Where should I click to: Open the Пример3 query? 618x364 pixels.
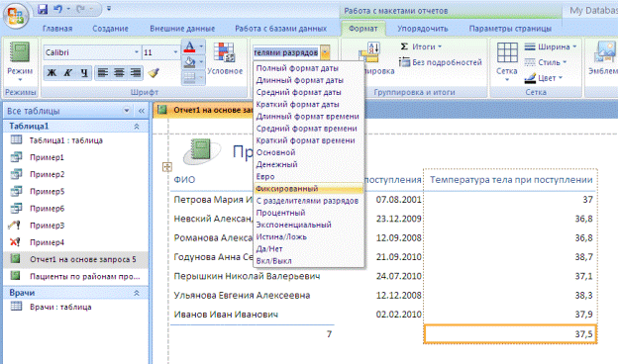coord(75,226)
